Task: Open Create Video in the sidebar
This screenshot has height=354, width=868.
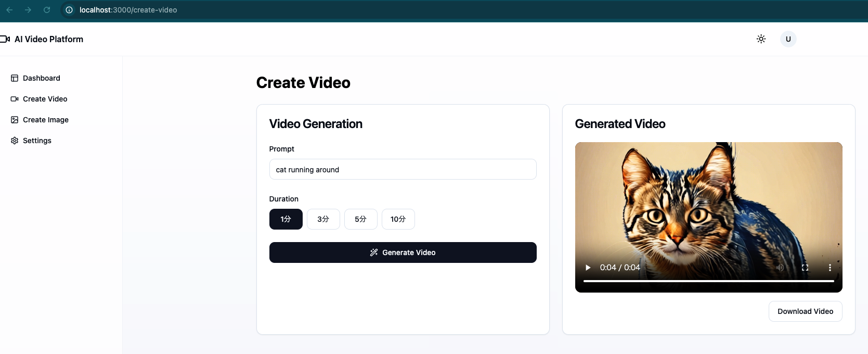Action: click(x=45, y=99)
